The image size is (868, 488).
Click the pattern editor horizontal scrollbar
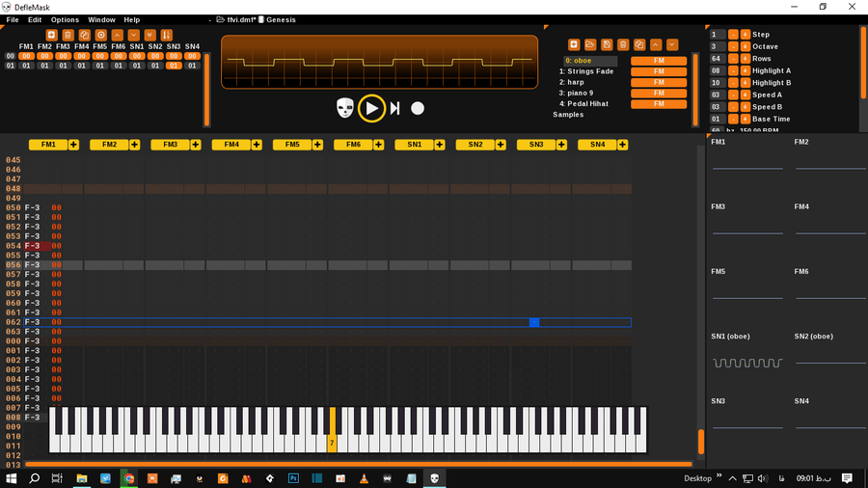coord(359,464)
